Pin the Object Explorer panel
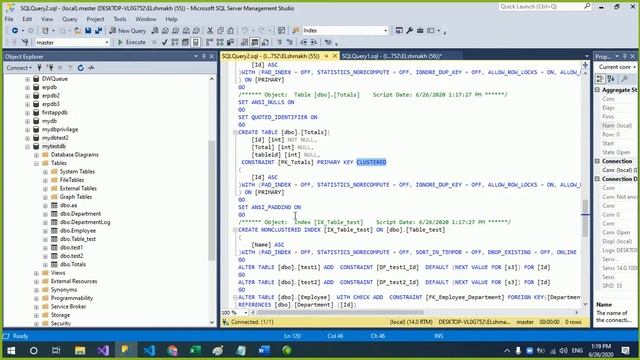Screen dimensions: 640x360 point(204,56)
